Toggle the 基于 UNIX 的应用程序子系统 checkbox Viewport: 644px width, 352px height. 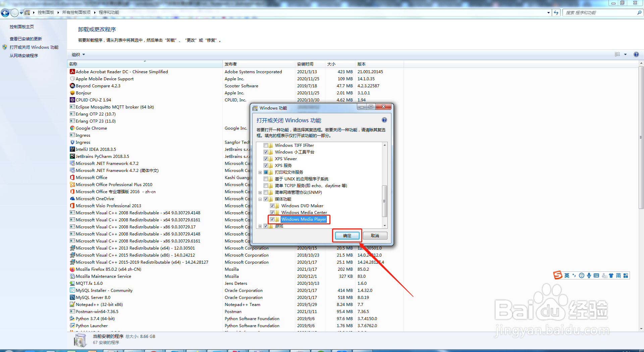tap(266, 179)
